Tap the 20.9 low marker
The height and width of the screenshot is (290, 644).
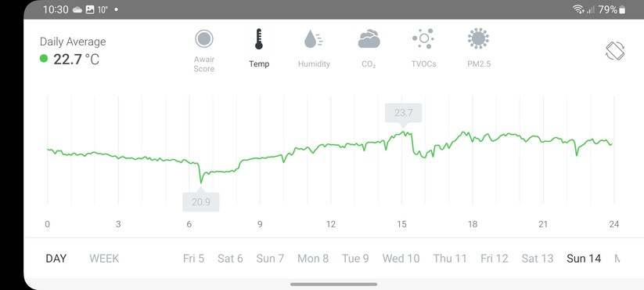tap(201, 201)
